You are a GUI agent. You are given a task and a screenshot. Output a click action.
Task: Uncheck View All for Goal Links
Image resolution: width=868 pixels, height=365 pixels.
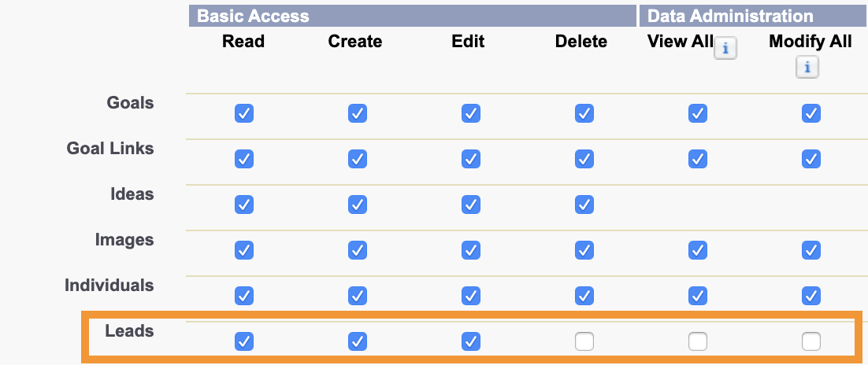click(698, 159)
